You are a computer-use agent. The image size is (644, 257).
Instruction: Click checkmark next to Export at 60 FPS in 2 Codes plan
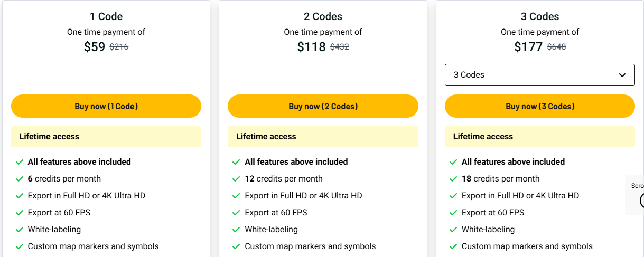(236, 213)
